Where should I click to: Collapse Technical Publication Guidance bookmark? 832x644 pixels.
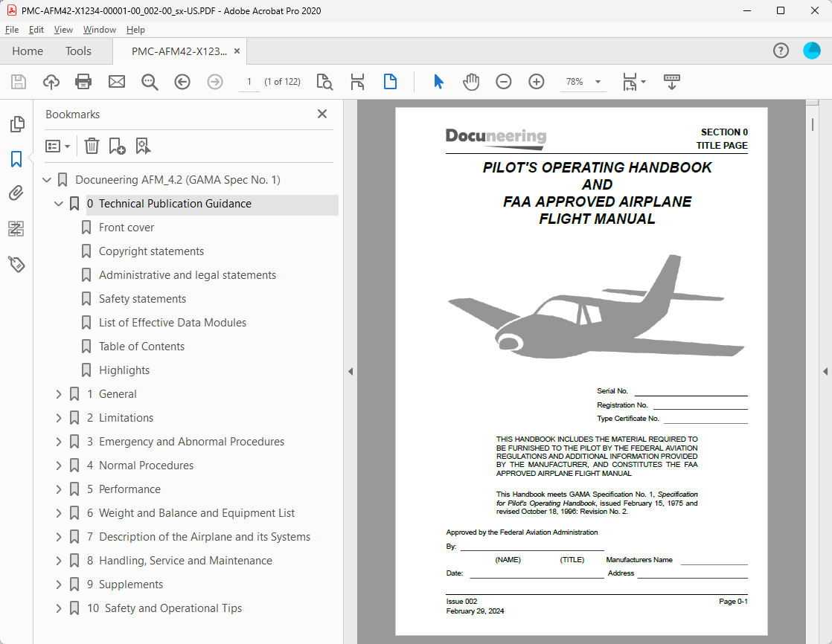point(58,204)
